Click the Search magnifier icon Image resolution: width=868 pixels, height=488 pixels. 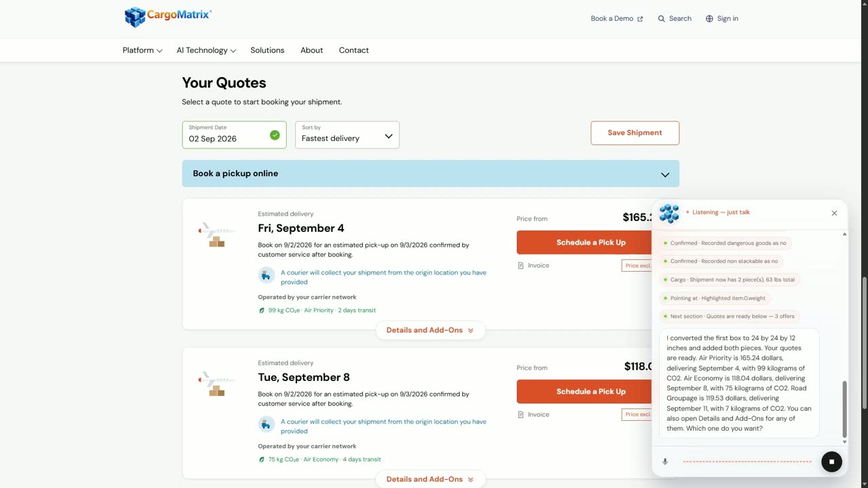click(661, 19)
